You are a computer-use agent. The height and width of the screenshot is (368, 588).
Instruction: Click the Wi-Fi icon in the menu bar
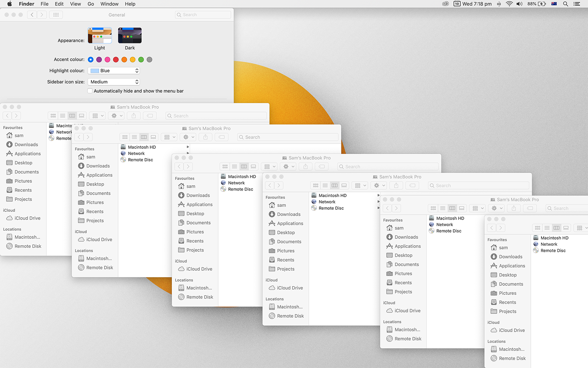tap(509, 4)
